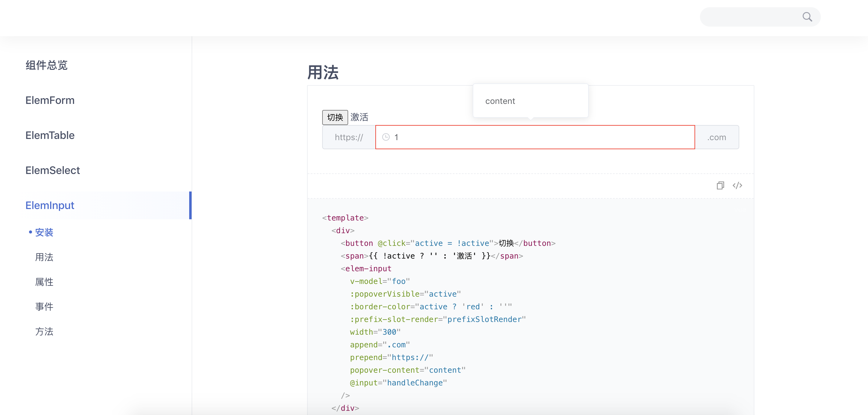Click the v-model="foo" code line
This screenshot has height=415, width=868.
pos(380,281)
